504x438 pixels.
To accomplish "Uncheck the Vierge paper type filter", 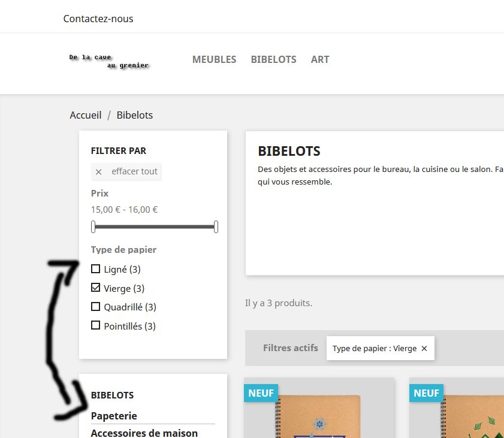I will pyautogui.click(x=95, y=288).
